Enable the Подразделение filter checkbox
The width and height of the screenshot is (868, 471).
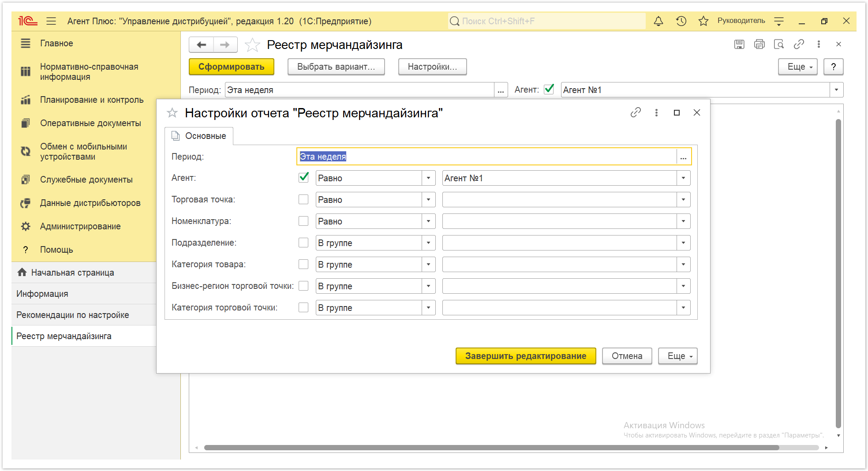[x=303, y=243]
